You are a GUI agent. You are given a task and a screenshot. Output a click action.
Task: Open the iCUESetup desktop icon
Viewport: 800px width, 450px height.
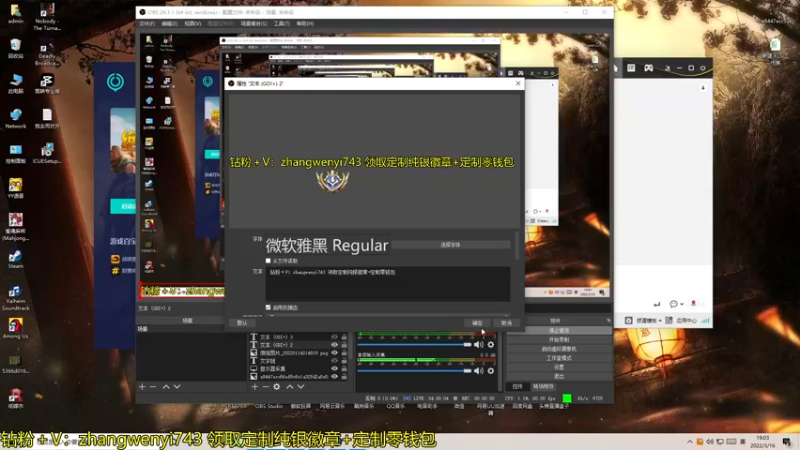click(x=46, y=153)
